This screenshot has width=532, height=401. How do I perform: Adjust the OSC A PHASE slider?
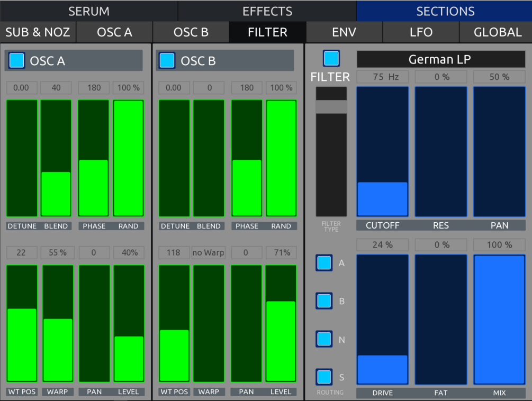93,158
